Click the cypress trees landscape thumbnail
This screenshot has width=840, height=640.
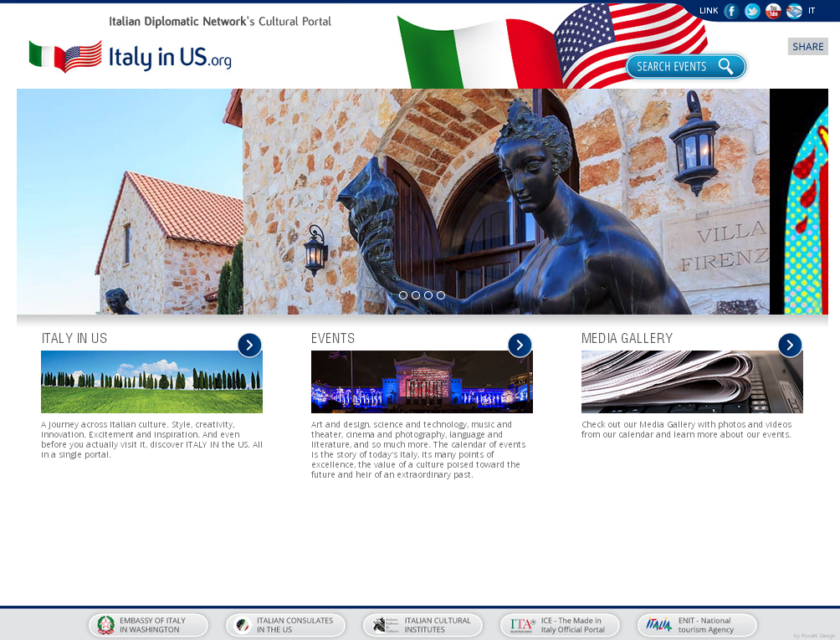tap(151, 381)
